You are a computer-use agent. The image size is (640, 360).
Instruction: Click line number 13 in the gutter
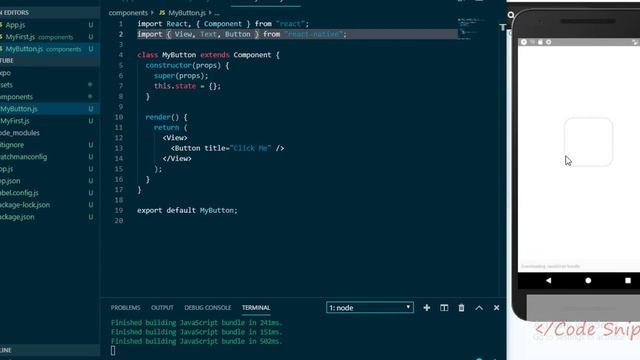click(119, 148)
